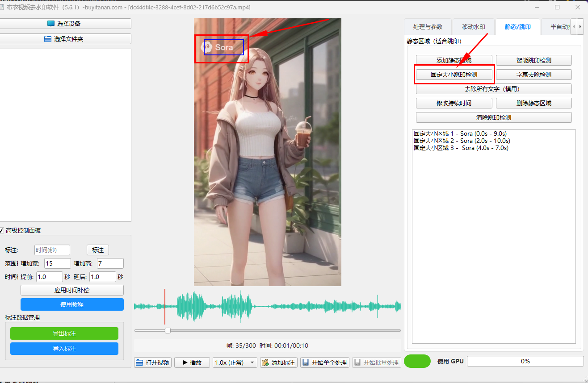Click the 打开视频 folder icon
The image size is (588, 383).
pos(139,362)
